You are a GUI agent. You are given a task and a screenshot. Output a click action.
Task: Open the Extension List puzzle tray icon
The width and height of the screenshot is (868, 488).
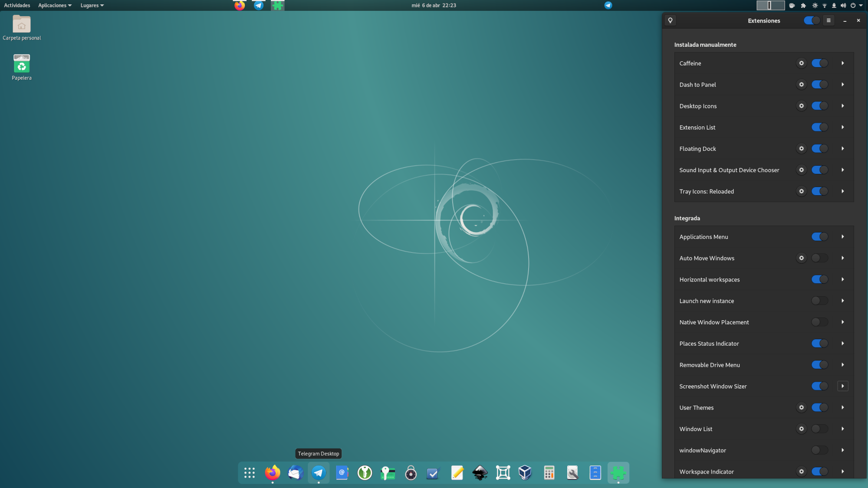[x=803, y=6]
